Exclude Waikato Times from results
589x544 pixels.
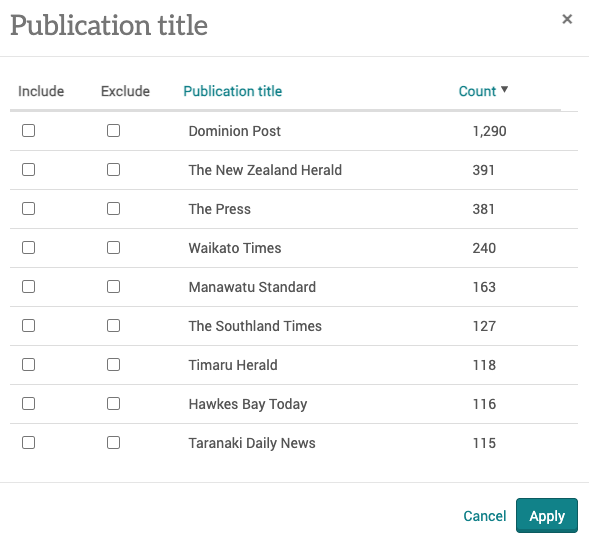[113, 248]
